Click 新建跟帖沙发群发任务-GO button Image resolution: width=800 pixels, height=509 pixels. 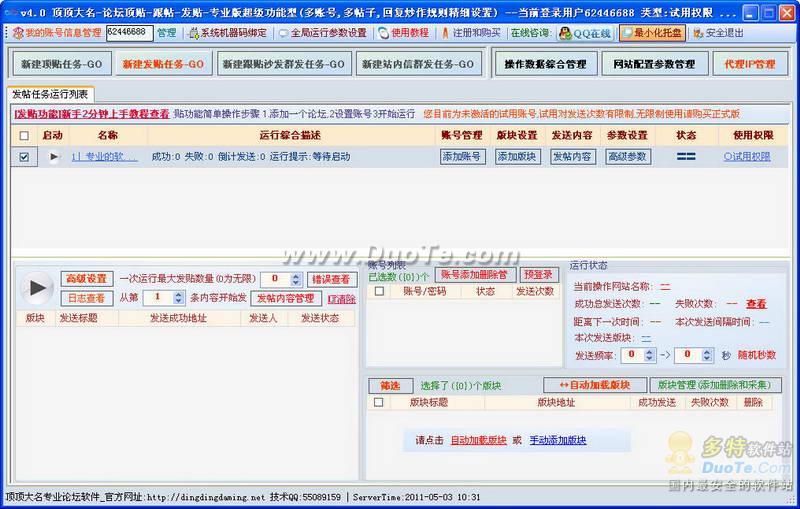(284, 64)
